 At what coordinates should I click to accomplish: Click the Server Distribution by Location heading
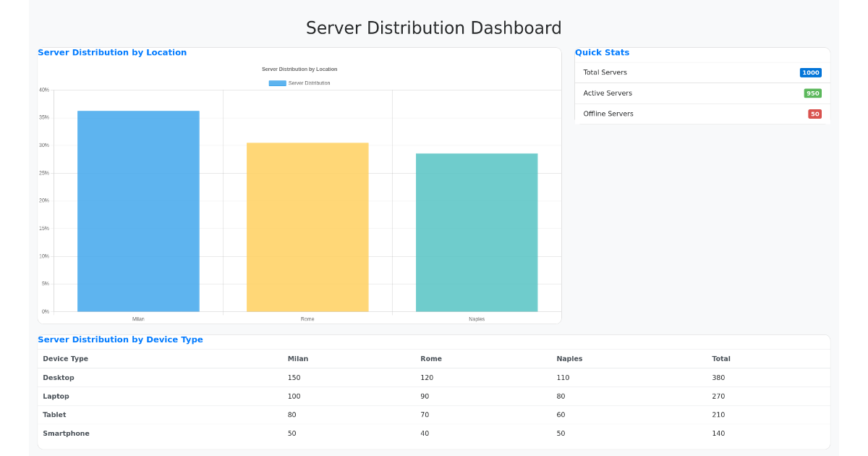(x=112, y=52)
